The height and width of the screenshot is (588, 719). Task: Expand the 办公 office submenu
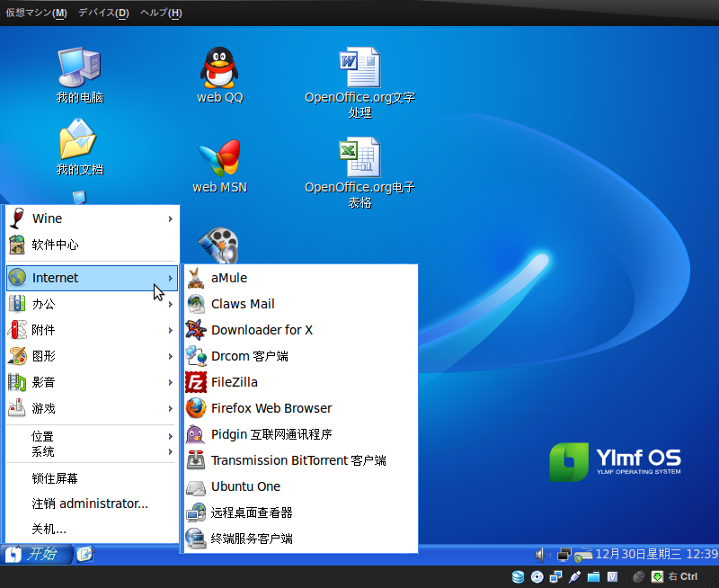coord(52,304)
